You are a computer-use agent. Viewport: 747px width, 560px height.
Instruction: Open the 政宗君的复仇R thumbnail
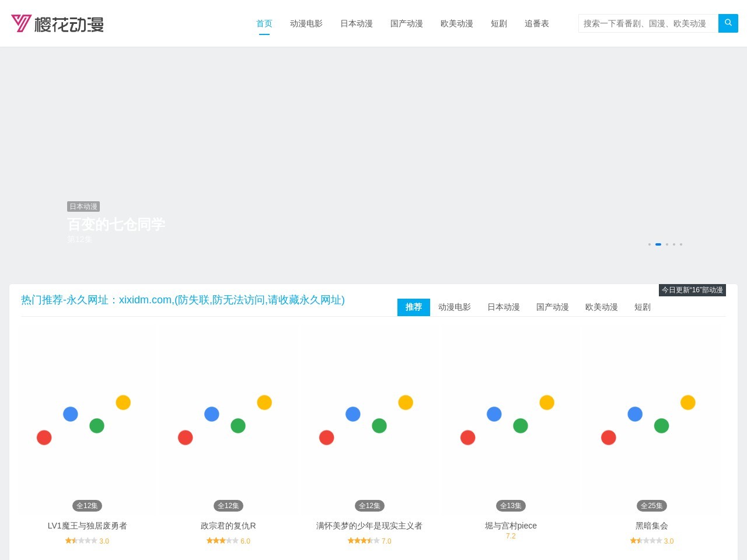click(228, 420)
